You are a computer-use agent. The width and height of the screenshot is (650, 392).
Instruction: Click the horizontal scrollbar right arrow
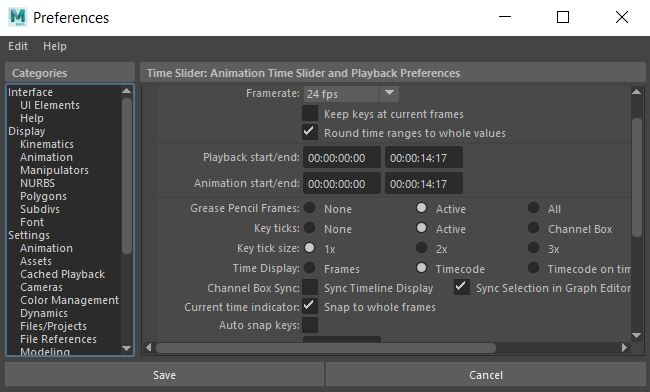pos(624,347)
